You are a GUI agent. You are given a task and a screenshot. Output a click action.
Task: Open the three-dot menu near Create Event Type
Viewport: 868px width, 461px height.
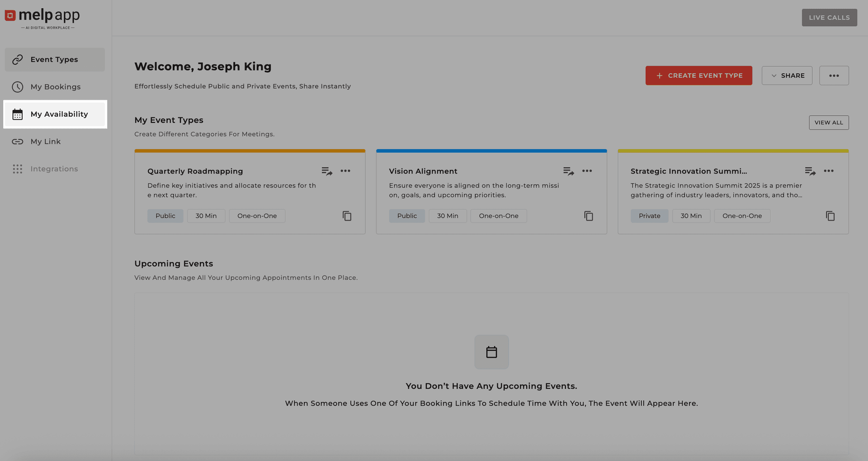(834, 75)
